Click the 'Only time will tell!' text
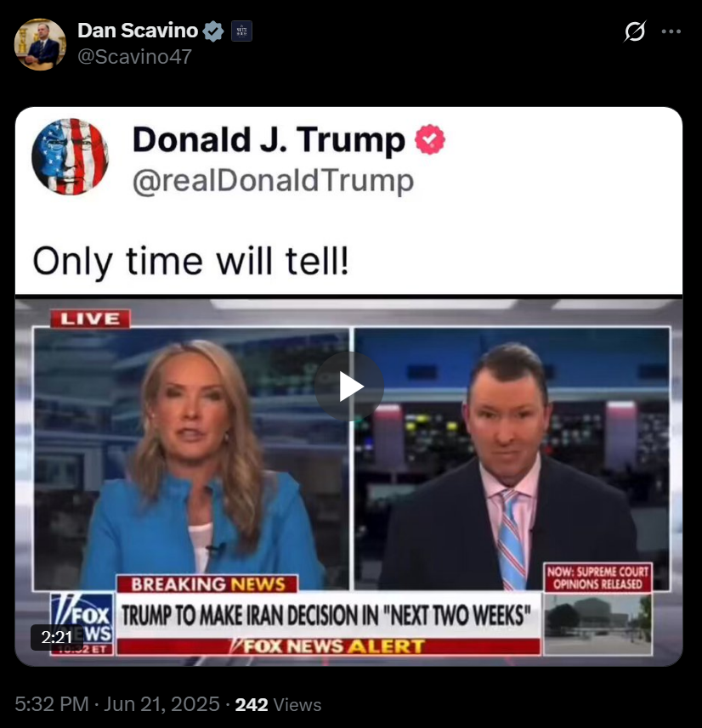Image resolution: width=702 pixels, height=728 pixels. pos(190,262)
